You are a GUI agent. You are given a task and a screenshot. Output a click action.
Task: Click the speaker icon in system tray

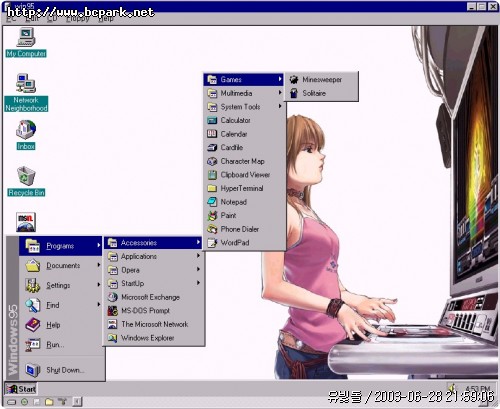point(452,388)
